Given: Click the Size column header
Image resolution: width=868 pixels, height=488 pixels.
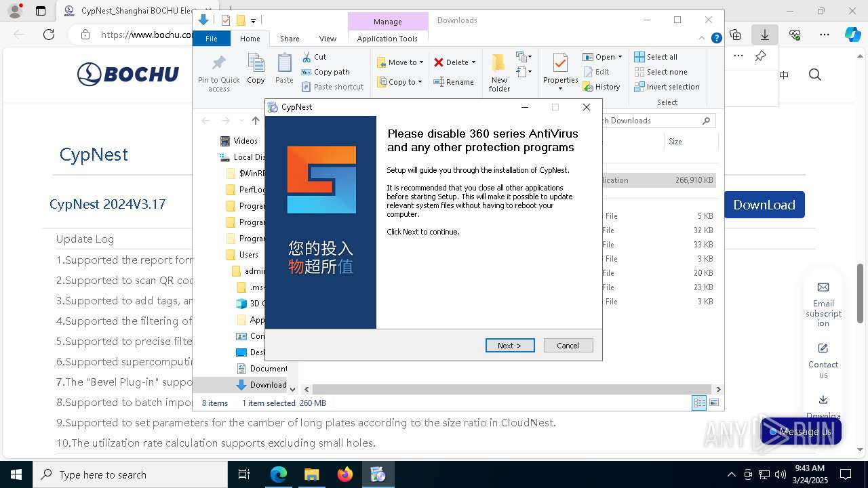Looking at the screenshot, I should [x=690, y=142].
